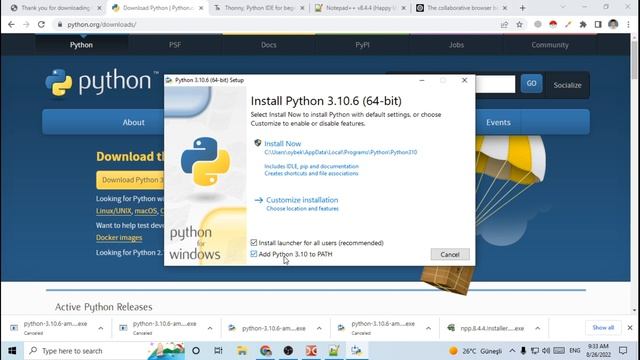The height and width of the screenshot is (360, 640).
Task: Open Chrome three-dot menu
Action: point(628,24)
